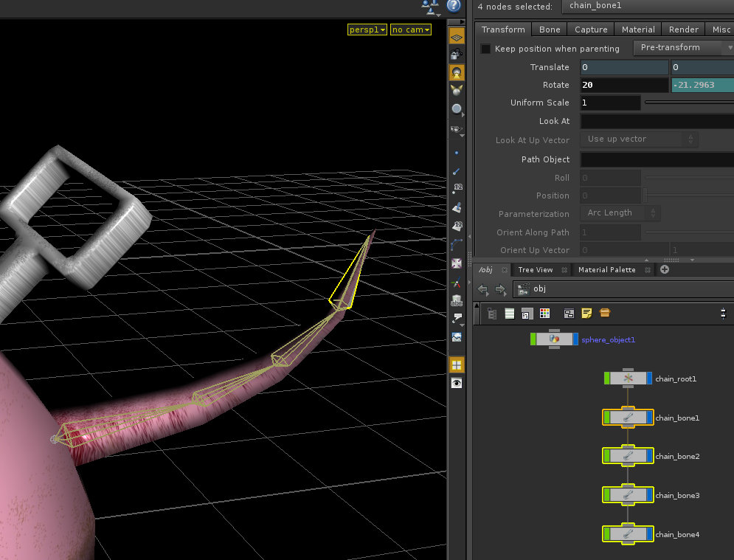
Task: Toggle blue selectable flag on chain_bone1
Action: click(649, 417)
